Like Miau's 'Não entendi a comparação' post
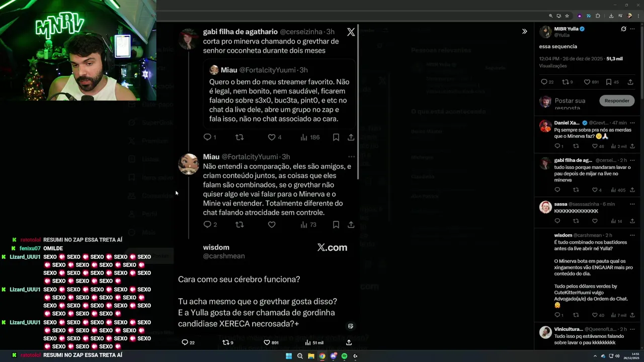The width and height of the screenshot is (644, 362). click(x=272, y=225)
